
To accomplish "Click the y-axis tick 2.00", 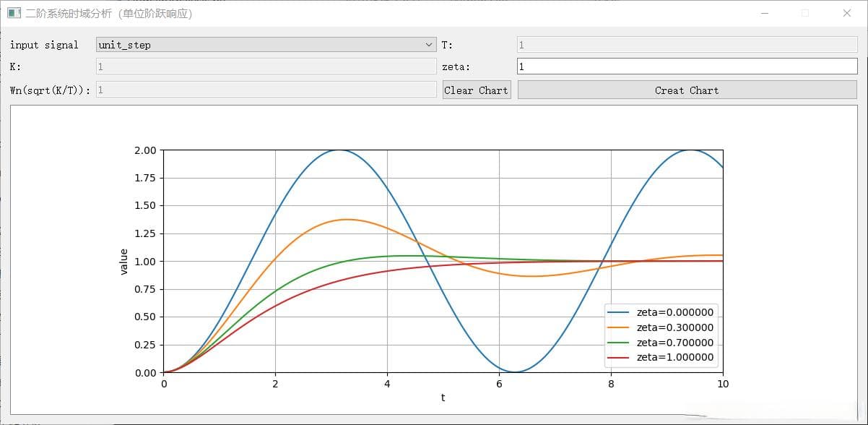I will point(145,150).
